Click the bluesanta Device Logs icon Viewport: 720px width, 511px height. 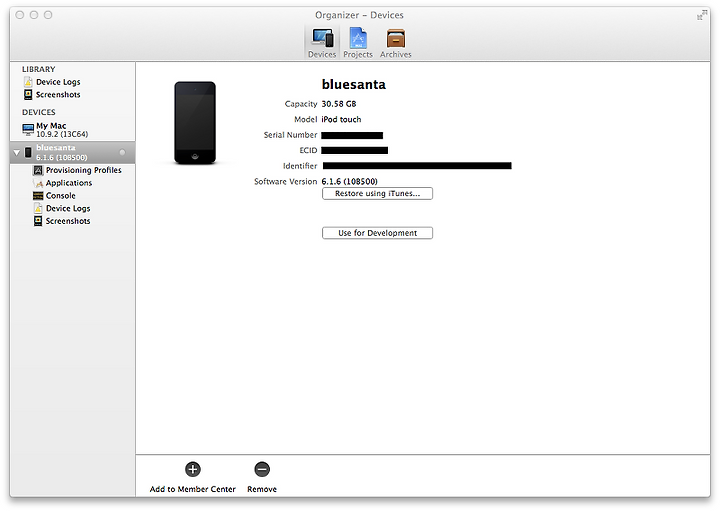38,208
